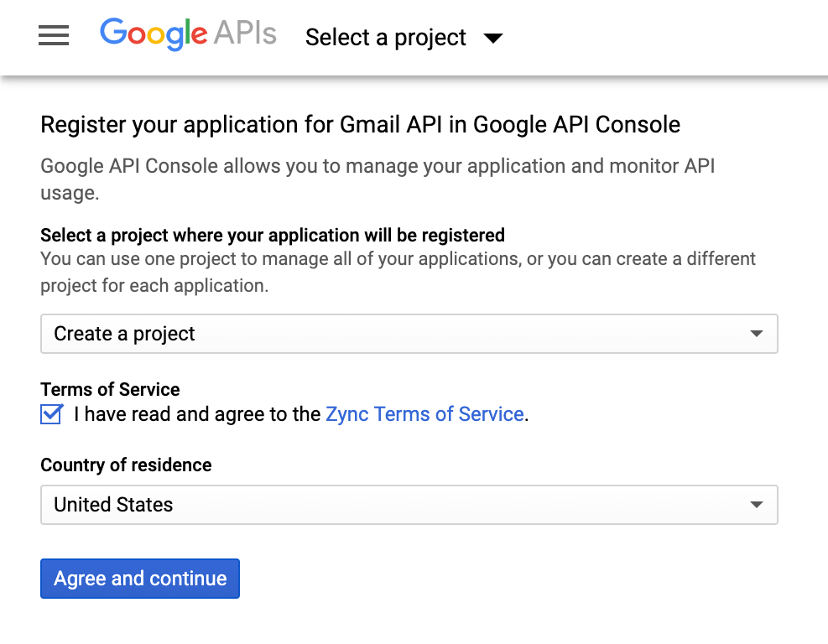Click the Register your application heading

[x=360, y=125]
